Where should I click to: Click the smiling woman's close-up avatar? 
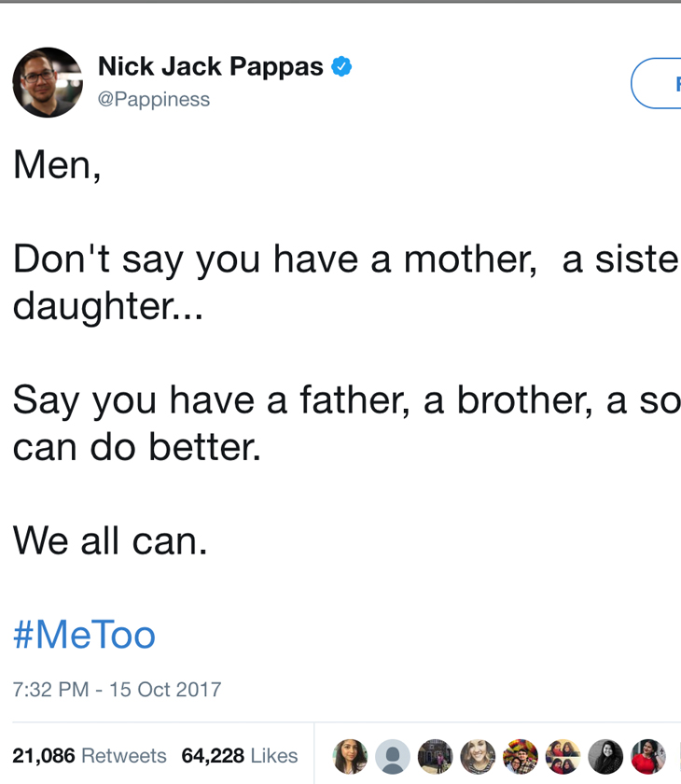[x=478, y=756]
